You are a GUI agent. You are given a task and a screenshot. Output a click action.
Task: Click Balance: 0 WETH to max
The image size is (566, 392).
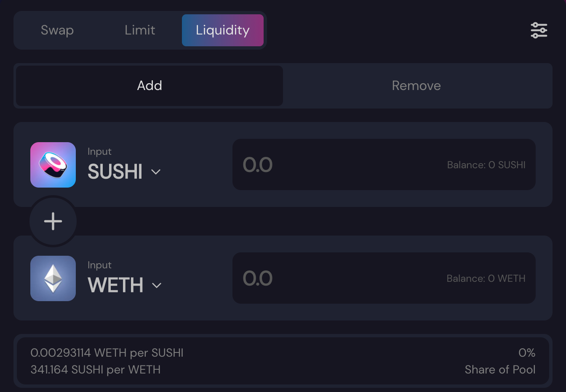tap(486, 278)
